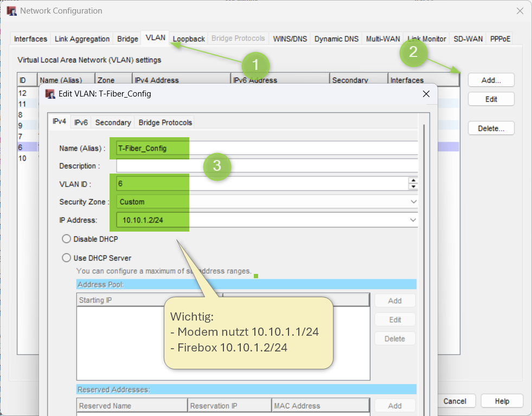The height and width of the screenshot is (416, 532).
Task: Select the Use DHCP Server option
Action: [x=67, y=258]
